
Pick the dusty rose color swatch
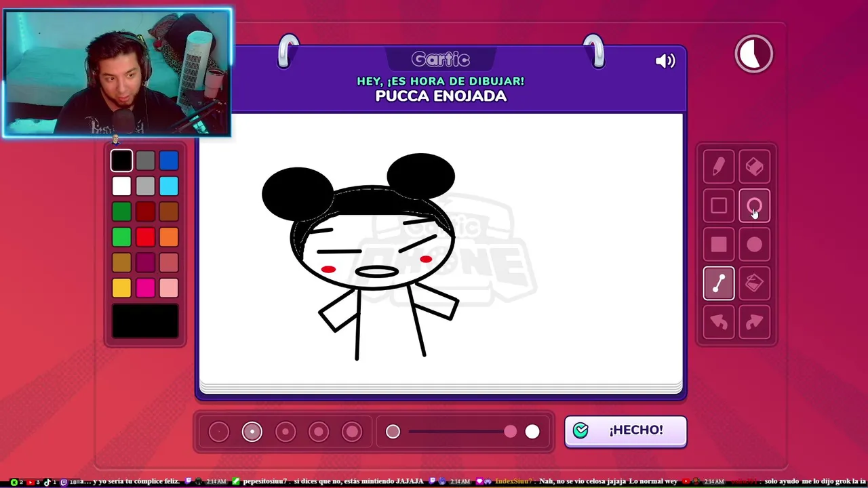(169, 262)
